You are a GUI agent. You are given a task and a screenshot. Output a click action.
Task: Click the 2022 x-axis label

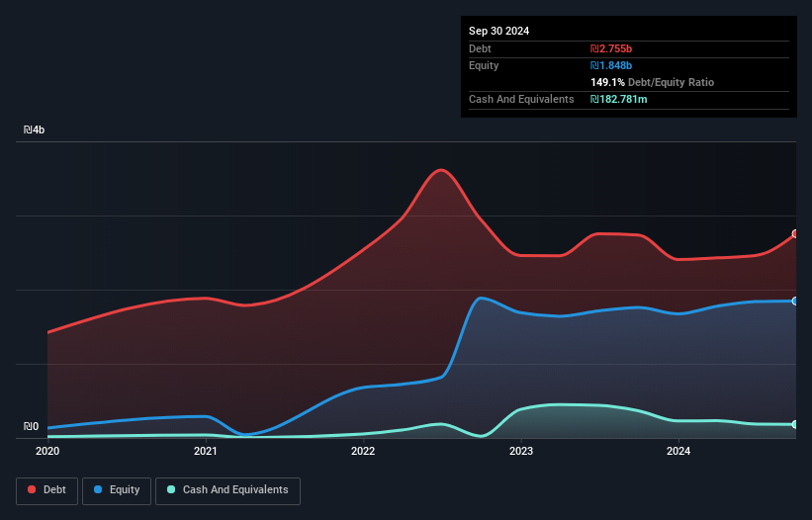[363, 451]
